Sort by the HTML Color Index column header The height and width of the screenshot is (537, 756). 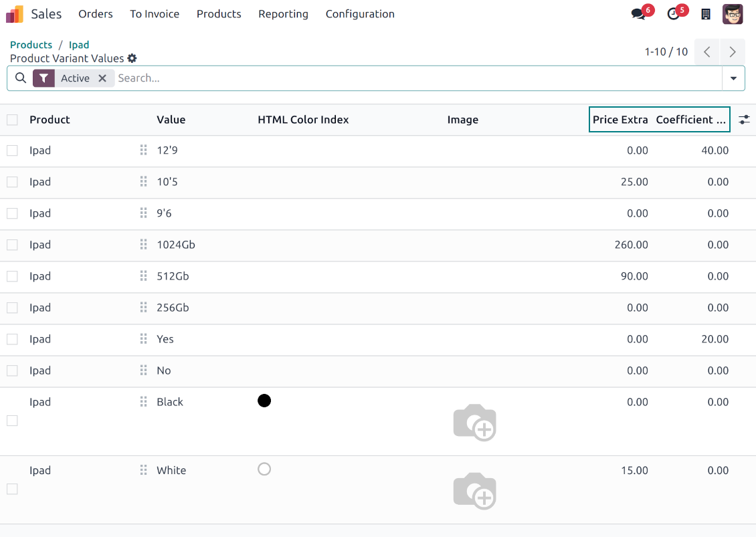[x=303, y=120]
